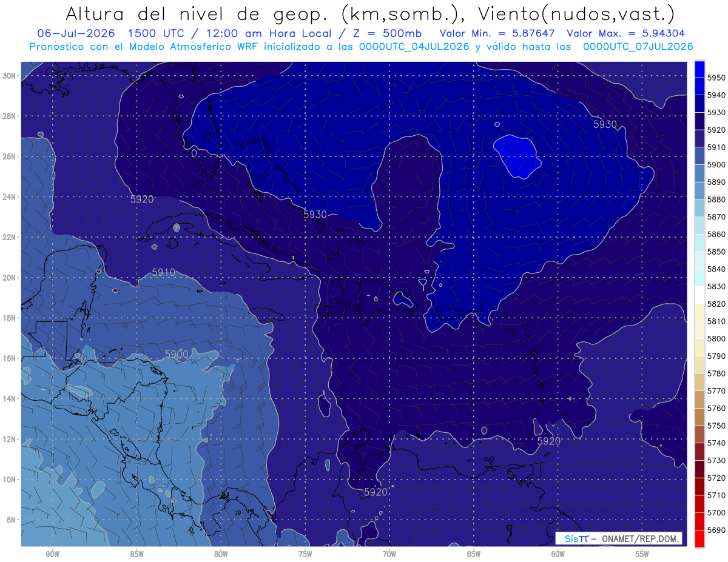Click the '5860' colorbar scale label
This screenshot has width=728, height=562.
716,234
